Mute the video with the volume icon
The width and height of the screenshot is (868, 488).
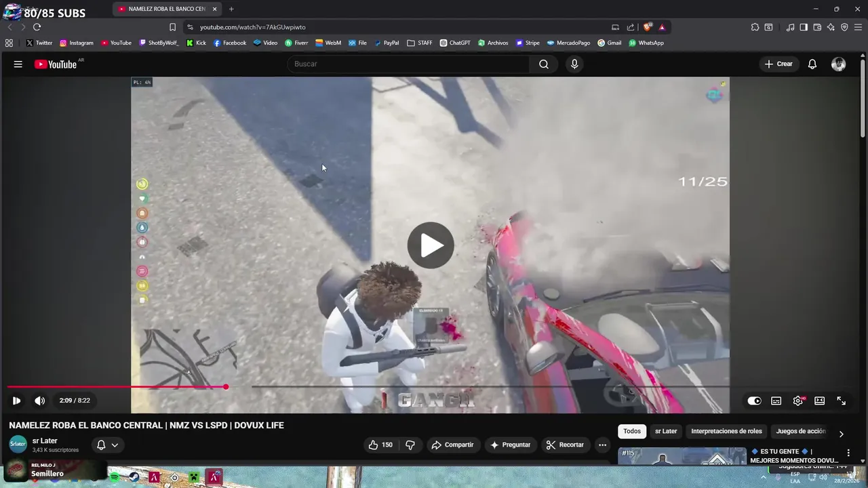click(40, 401)
